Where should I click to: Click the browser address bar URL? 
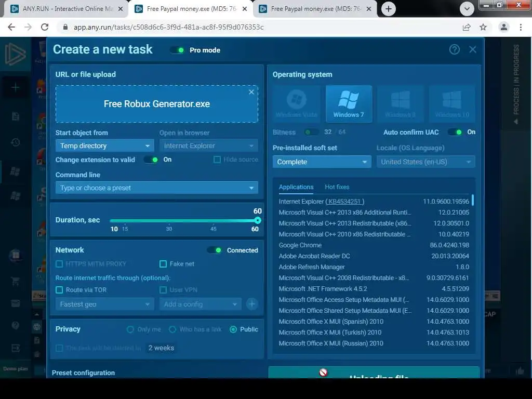[x=169, y=27]
